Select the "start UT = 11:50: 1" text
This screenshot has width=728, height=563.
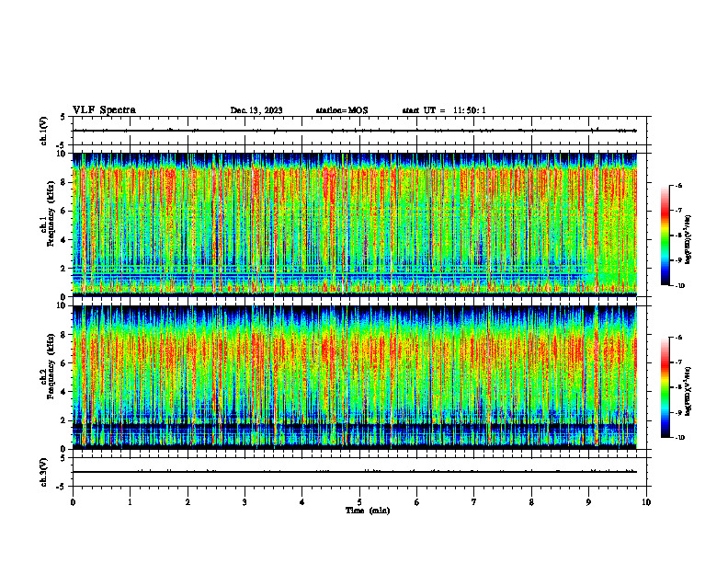[x=444, y=110]
